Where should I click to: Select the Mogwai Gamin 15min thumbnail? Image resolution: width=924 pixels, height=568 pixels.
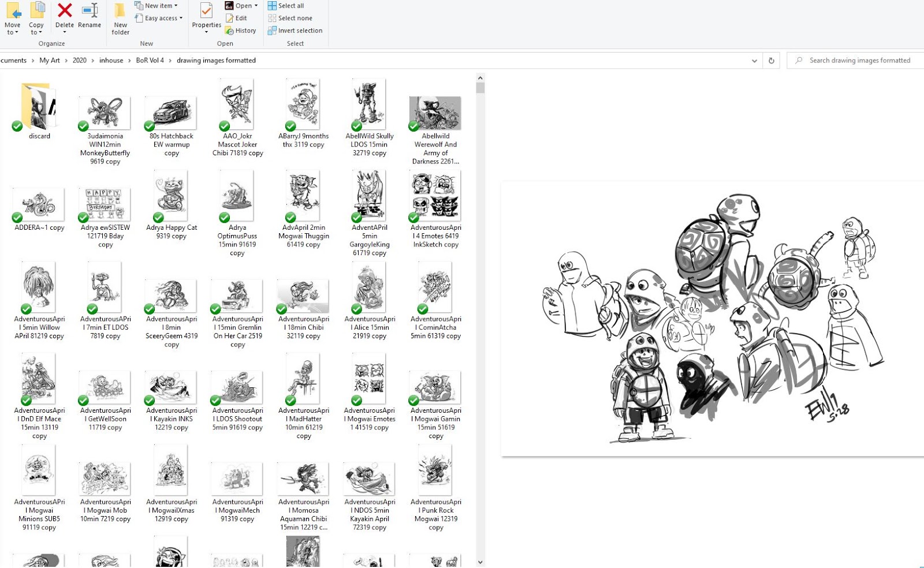(x=435, y=388)
